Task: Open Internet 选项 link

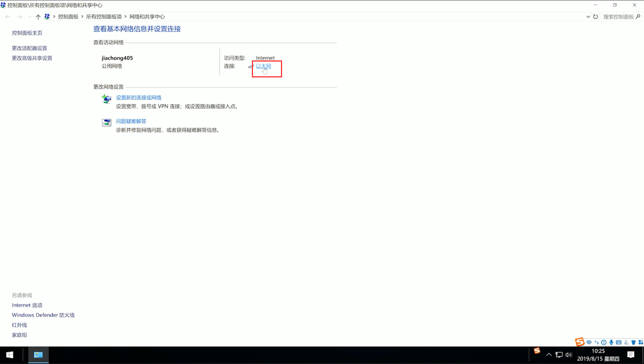Action: (27, 305)
